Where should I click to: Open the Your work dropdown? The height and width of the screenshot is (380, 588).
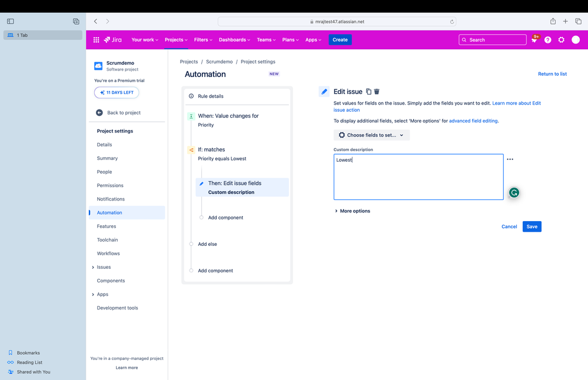145,40
